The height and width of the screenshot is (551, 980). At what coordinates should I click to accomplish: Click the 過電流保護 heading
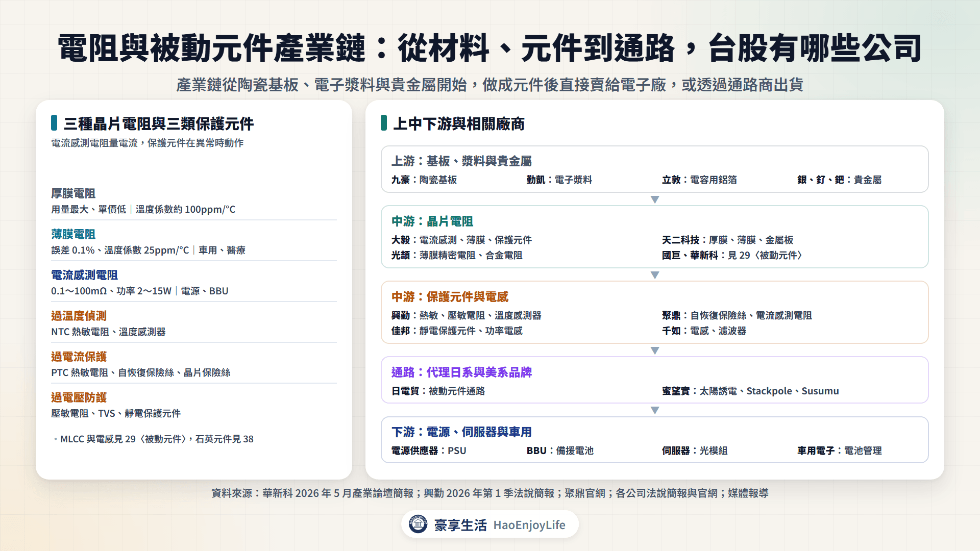79,357
